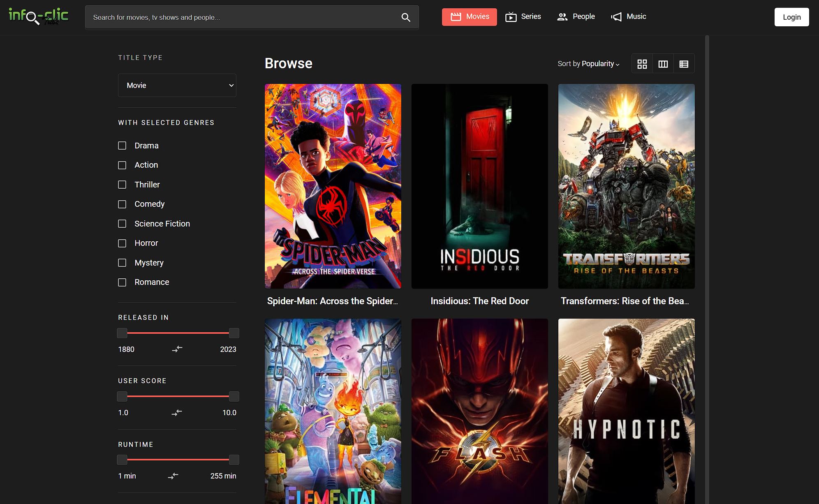Open the Title Type Movie dropdown

[177, 85]
